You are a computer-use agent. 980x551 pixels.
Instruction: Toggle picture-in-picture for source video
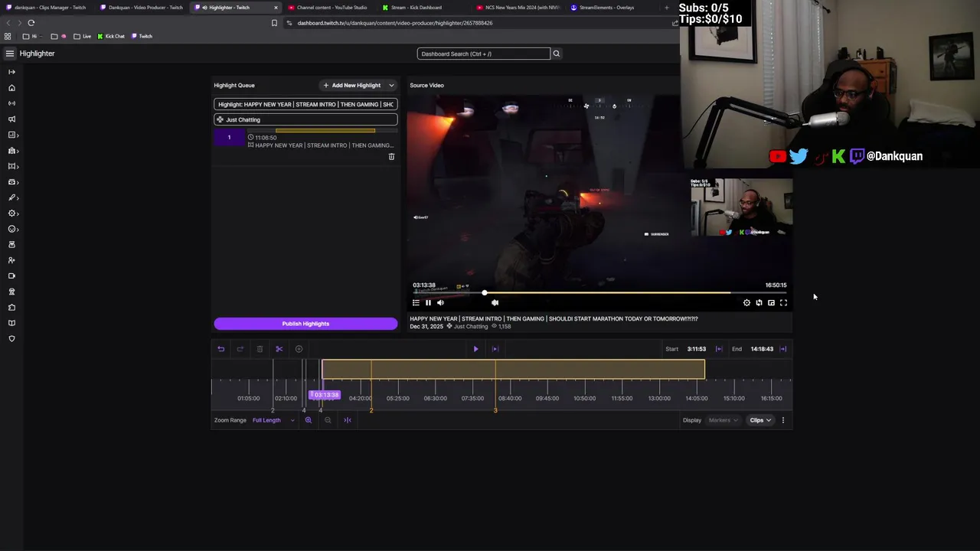click(771, 303)
